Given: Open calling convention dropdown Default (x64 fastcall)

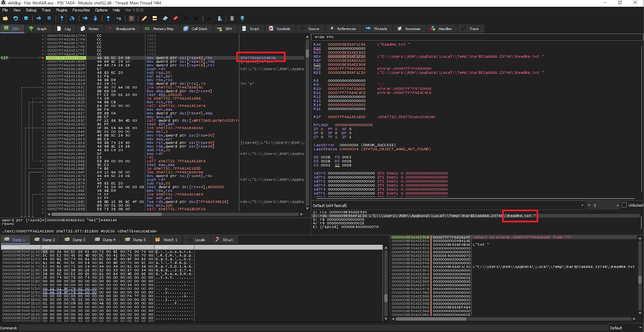Looking at the screenshot, I should [x=448, y=205].
